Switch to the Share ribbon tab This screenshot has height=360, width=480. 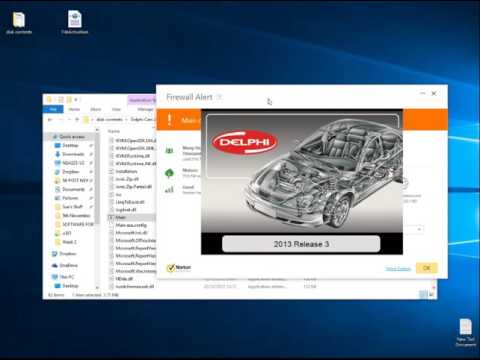[95, 109]
